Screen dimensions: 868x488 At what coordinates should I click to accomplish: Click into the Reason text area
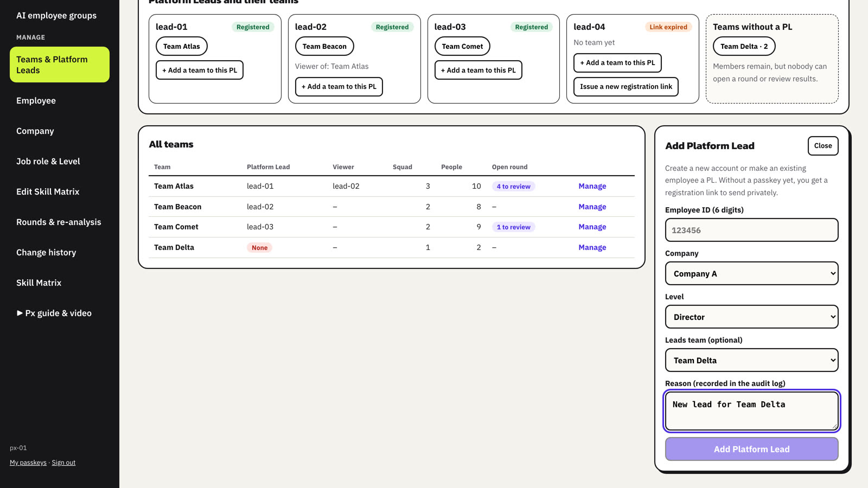click(x=751, y=411)
